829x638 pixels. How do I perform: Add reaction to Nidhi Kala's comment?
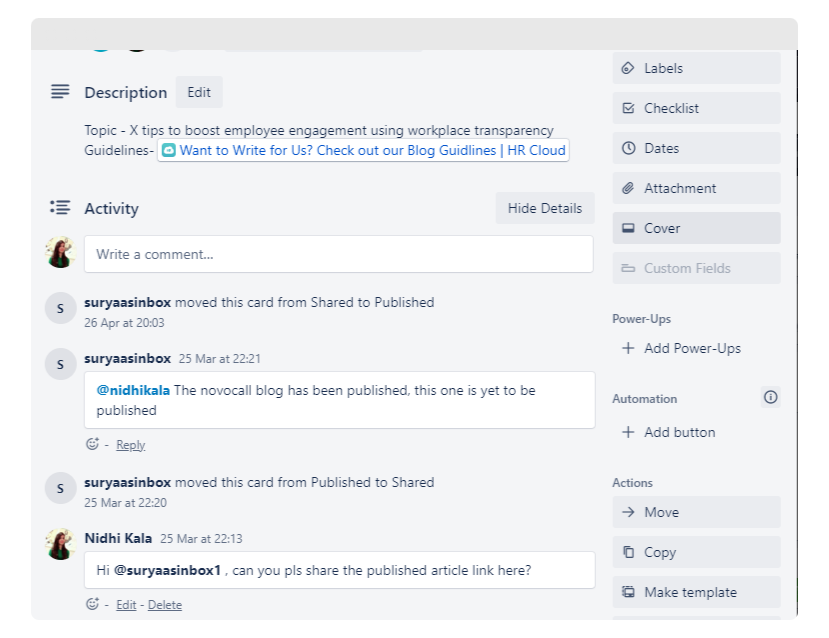93,604
